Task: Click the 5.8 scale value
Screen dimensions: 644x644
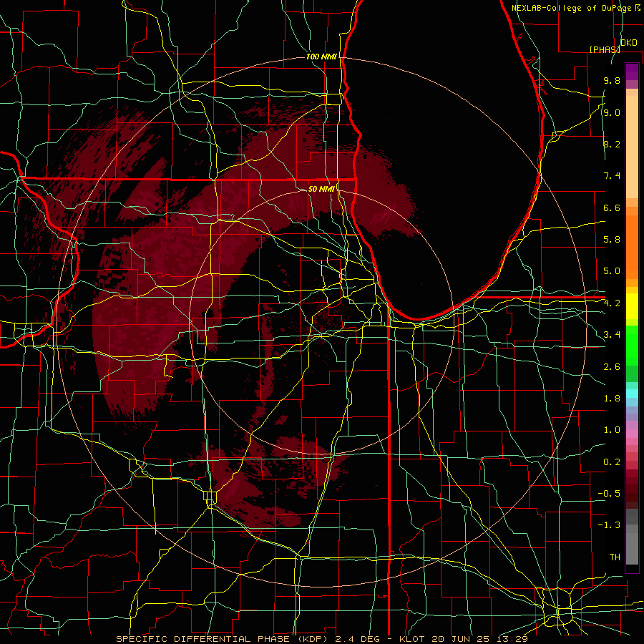Action: click(612, 240)
